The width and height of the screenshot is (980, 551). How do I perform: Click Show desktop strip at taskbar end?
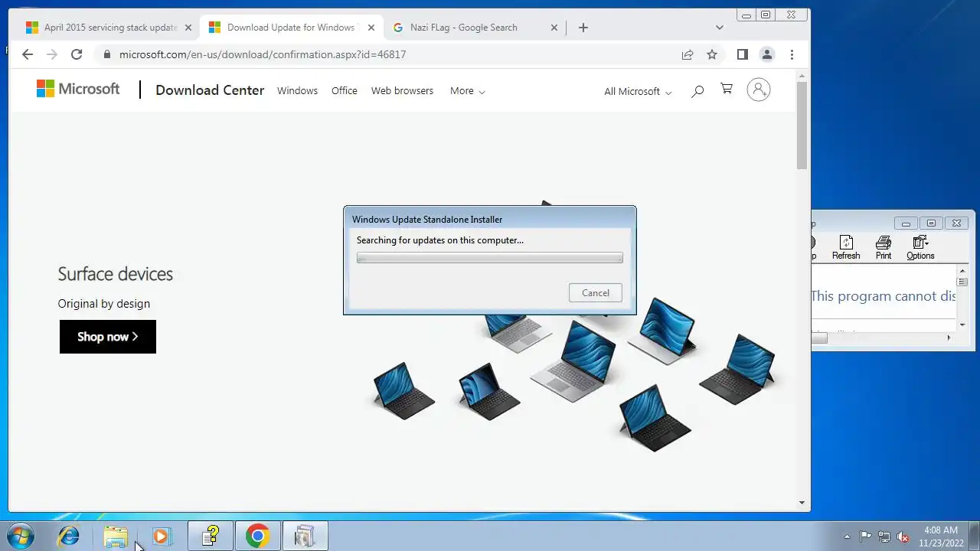pyautogui.click(x=975, y=536)
